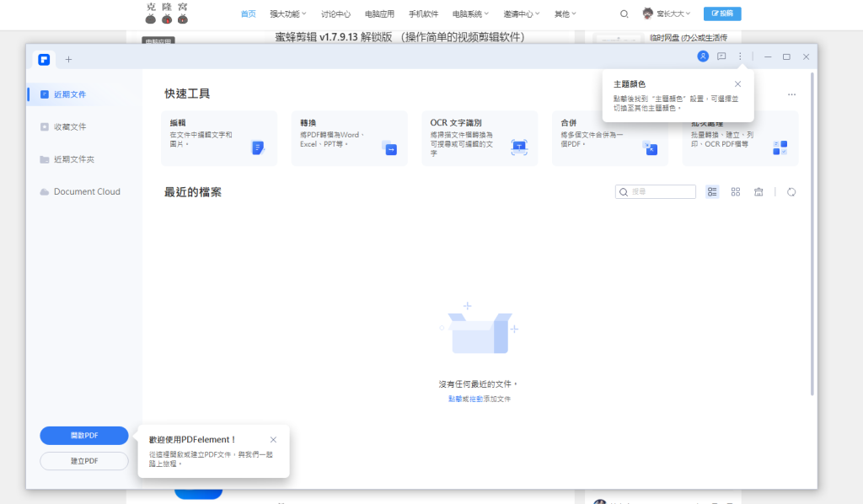This screenshot has height=504, width=863.
Task: Maximize the PDFelement window
Action: point(786,56)
